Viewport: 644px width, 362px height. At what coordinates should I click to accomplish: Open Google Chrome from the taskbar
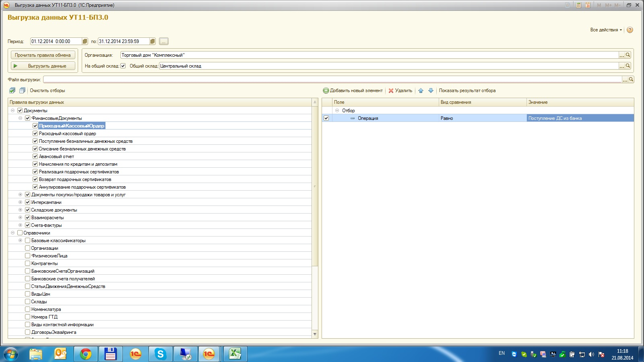(x=85, y=354)
